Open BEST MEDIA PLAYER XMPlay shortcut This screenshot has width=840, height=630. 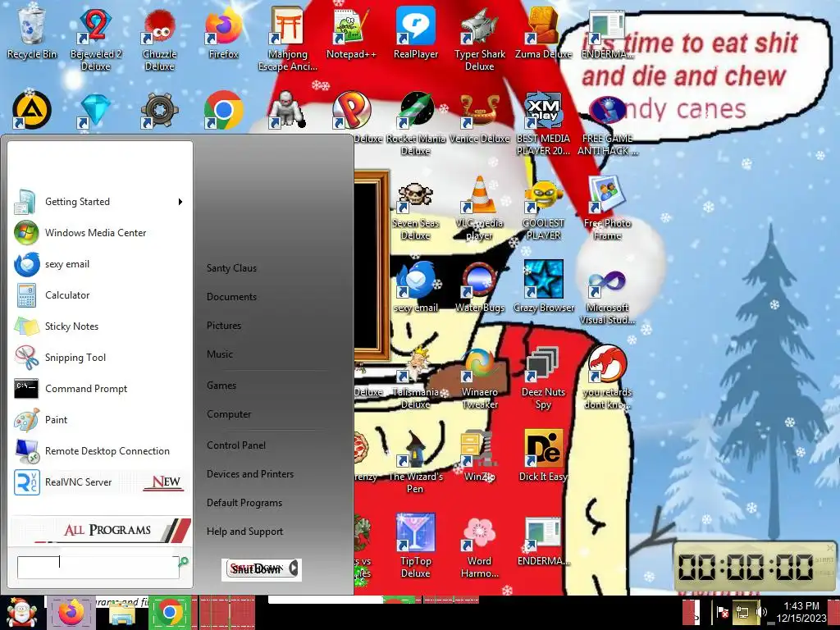(543, 123)
